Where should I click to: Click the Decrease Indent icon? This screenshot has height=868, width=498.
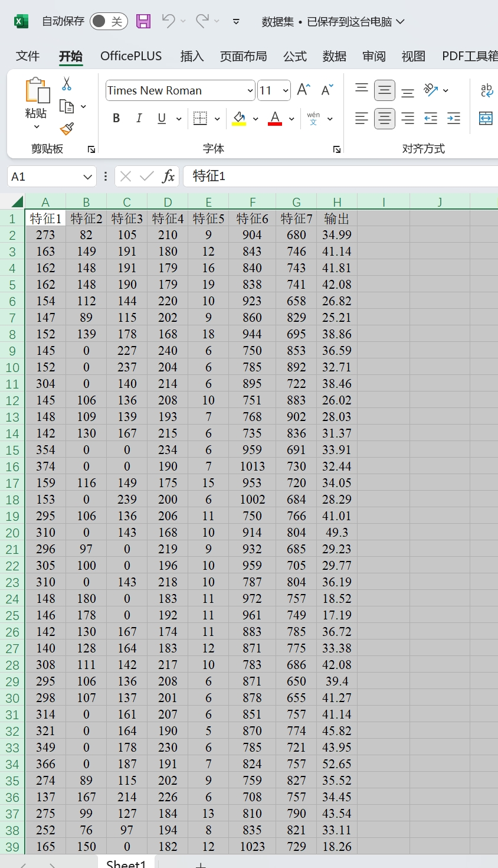pos(431,119)
